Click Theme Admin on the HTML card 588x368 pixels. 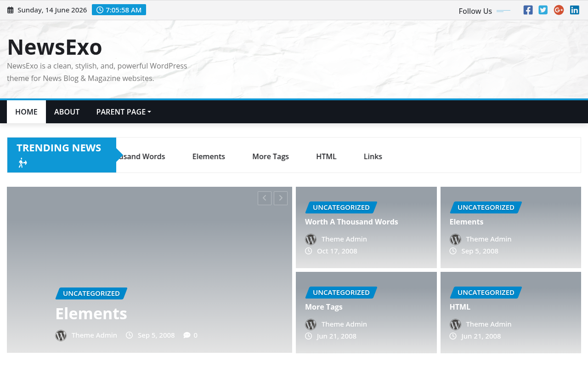[x=489, y=324]
